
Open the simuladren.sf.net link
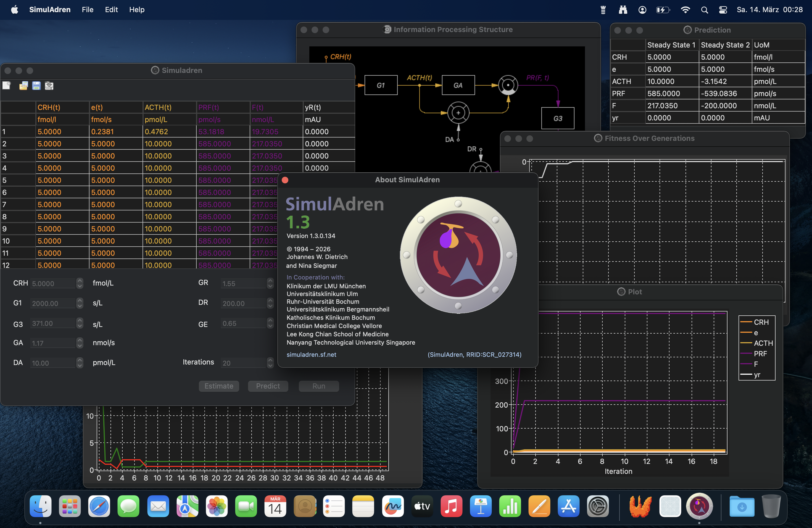click(311, 354)
